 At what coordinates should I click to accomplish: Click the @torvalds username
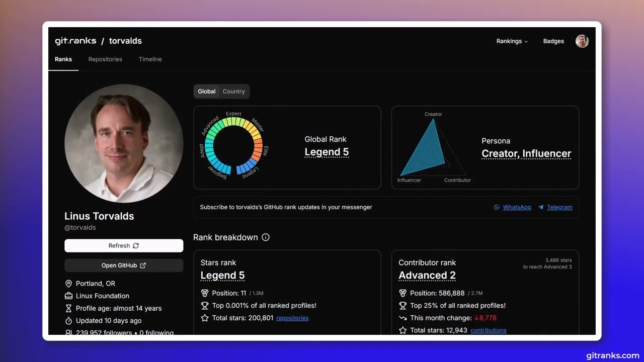(x=80, y=228)
